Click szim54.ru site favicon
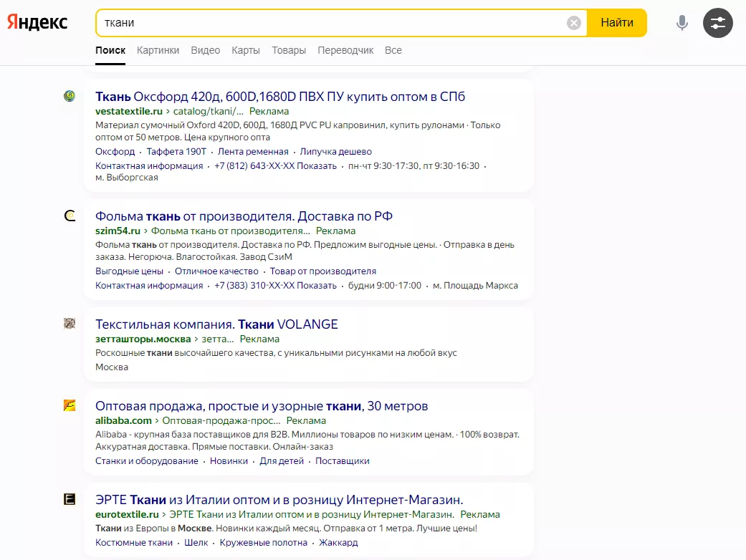 (x=70, y=216)
